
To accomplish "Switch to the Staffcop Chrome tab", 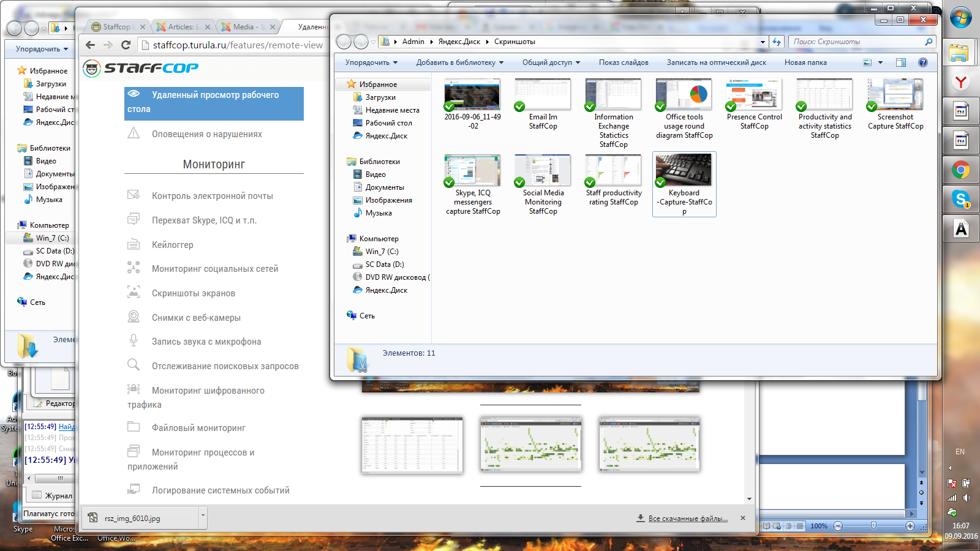I will pyautogui.click(x=118, y=27).
